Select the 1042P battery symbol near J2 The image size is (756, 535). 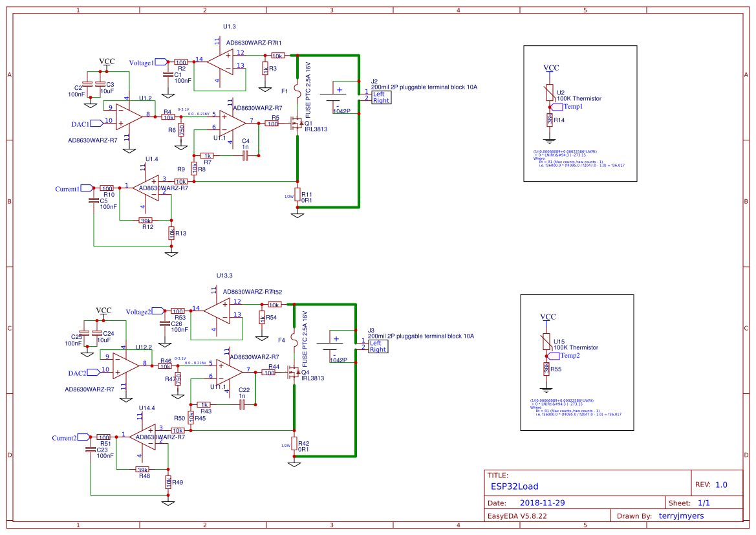coord(332,97)
